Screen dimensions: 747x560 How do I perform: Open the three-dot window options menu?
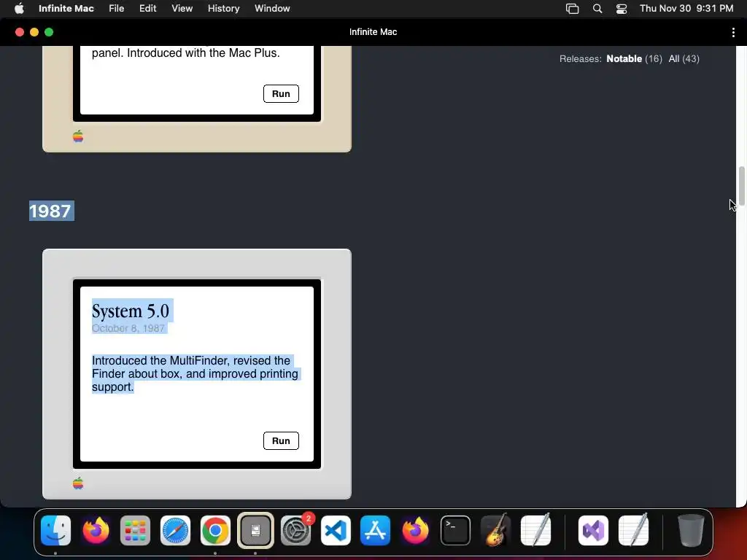[x=732, y=32]
